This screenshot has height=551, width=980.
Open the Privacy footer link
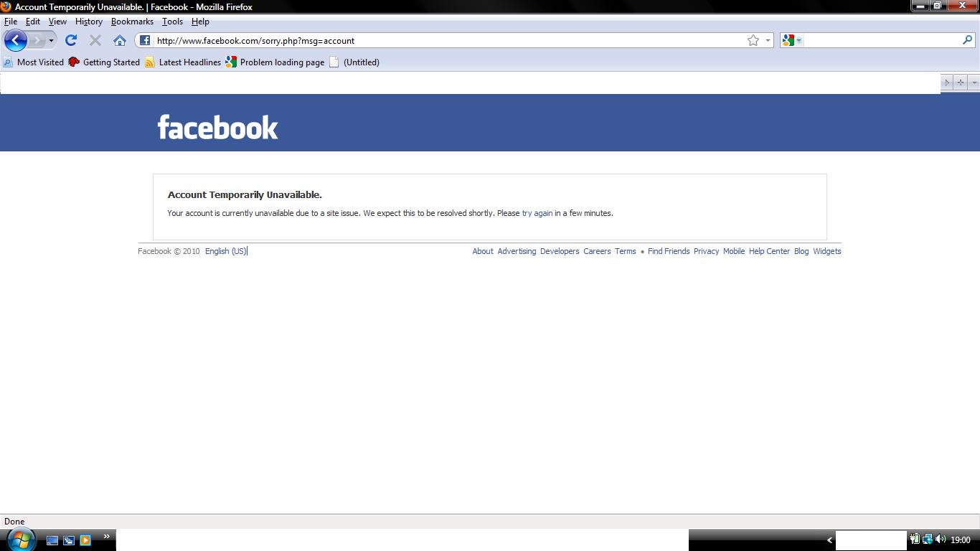click(x=707, y=251)
